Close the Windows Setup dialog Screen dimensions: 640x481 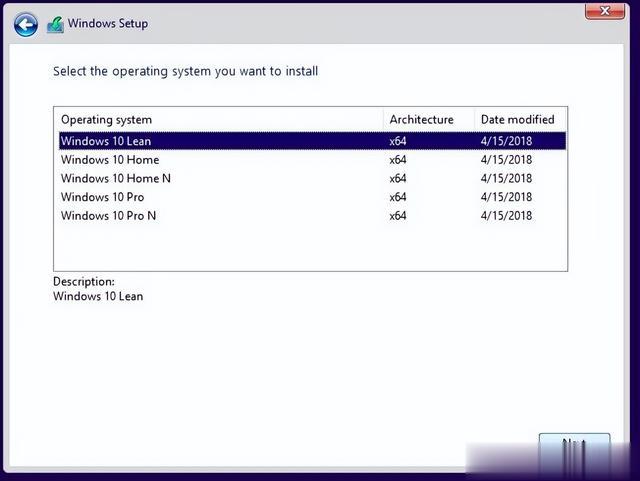coord(604,11)
